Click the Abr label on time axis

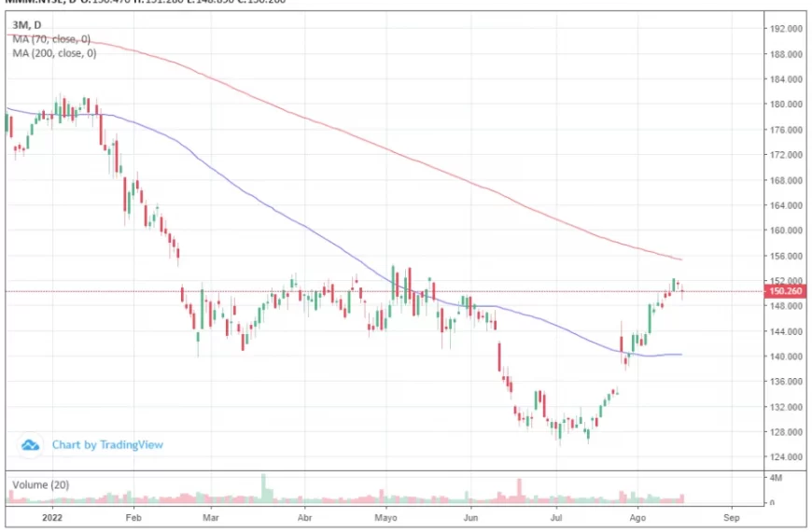(305, 517)
